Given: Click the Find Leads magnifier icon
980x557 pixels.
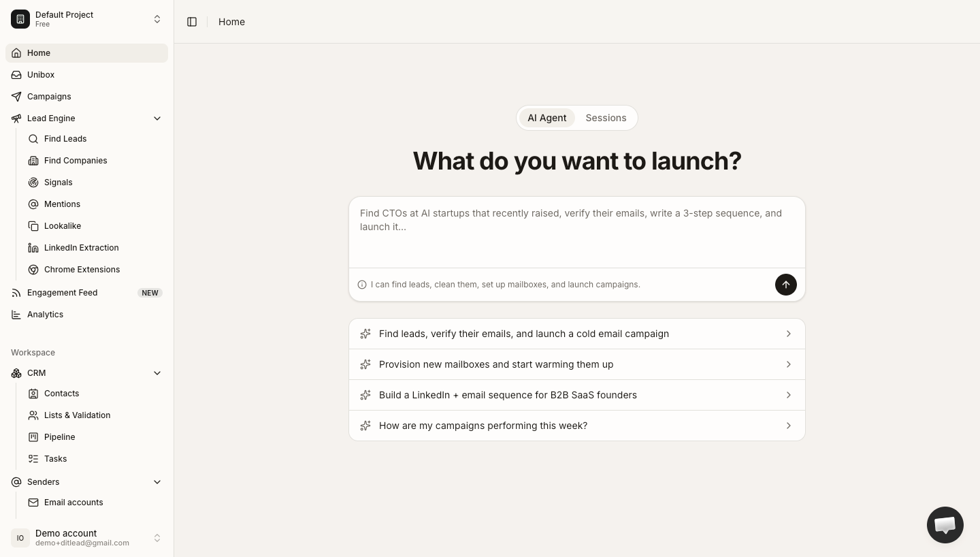Looking at the screenshot, I should pos(33,139).
